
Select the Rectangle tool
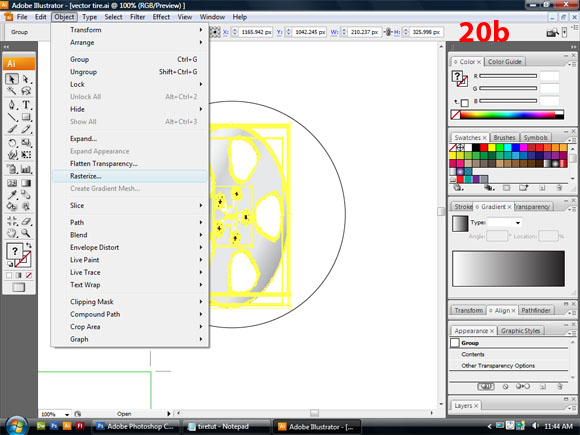click(x=26, y=117)
